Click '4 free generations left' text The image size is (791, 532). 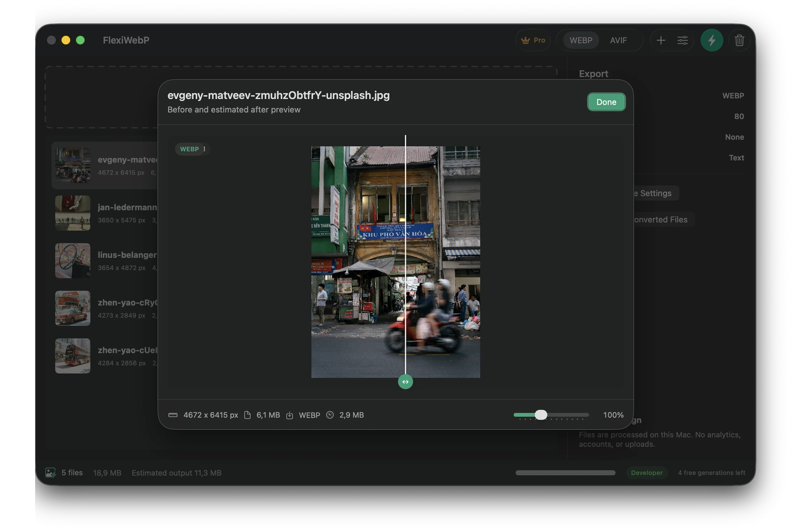(711, 473)
